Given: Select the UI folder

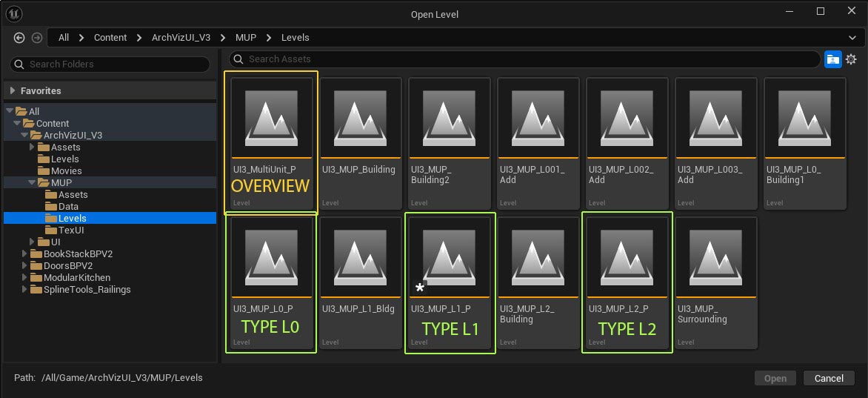Looking at the screenshot, I should point(110,242).
